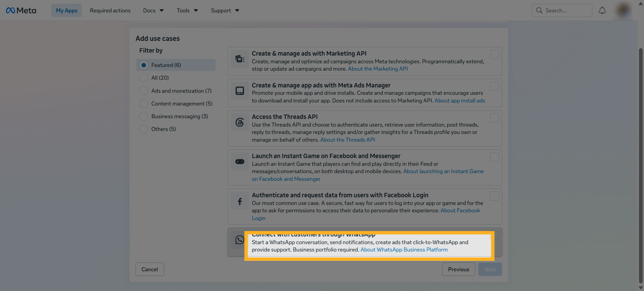
Task: Check the Facebook Login use case checkbox
Action: (x=494, y=196)
